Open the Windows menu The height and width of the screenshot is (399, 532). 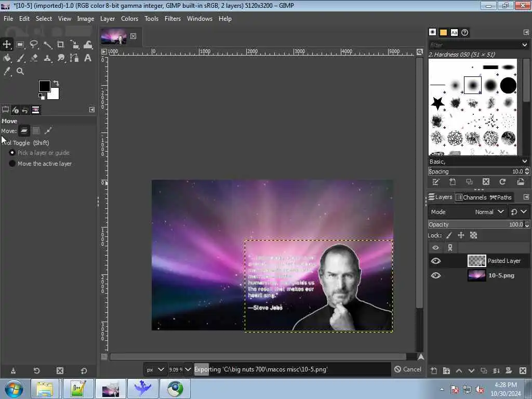pyautogui.click(x=199, y=19)
